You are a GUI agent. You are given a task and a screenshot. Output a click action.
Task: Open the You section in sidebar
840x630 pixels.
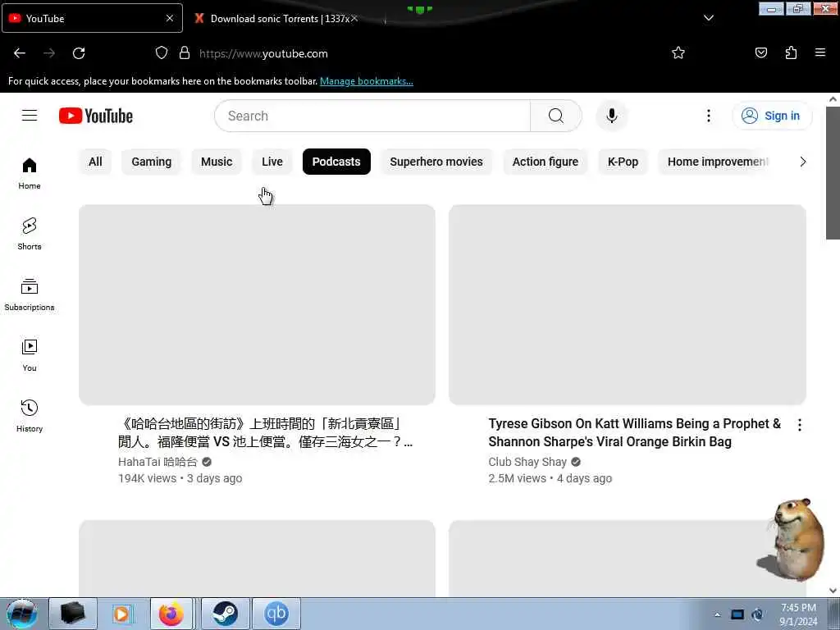pyautogui.click(x=30, y=355)
